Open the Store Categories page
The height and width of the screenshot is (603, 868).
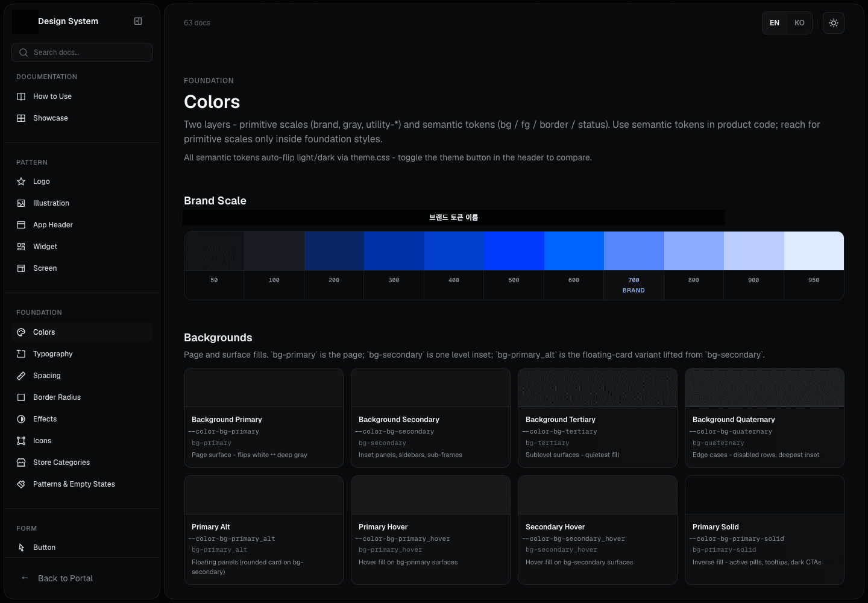tap(82, 463)
